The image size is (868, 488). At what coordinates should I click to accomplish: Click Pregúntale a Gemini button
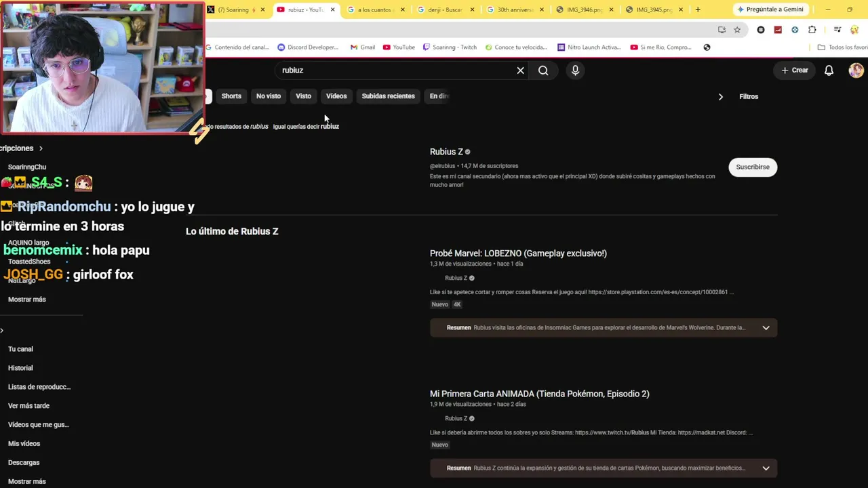pos(770,9)
